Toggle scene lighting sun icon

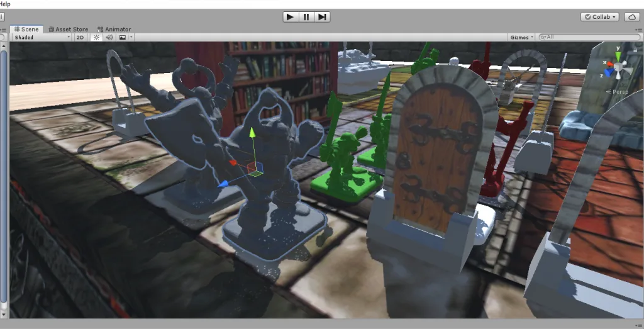pos(96,37)
